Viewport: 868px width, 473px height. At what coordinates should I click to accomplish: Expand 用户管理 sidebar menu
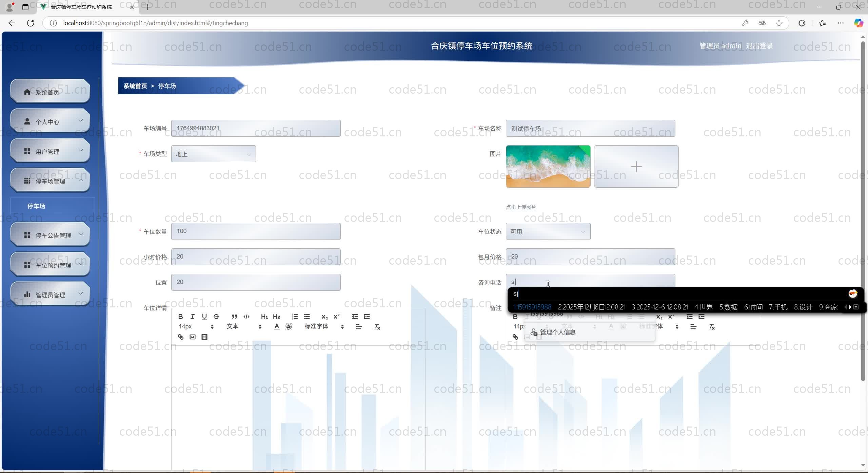pos(50,151)
